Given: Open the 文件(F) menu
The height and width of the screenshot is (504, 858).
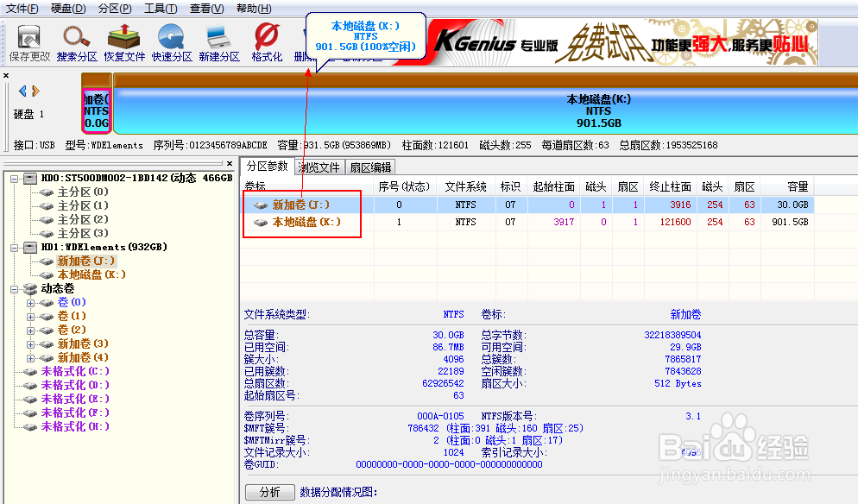Looking at the screenshot, I should pos(22,9).
